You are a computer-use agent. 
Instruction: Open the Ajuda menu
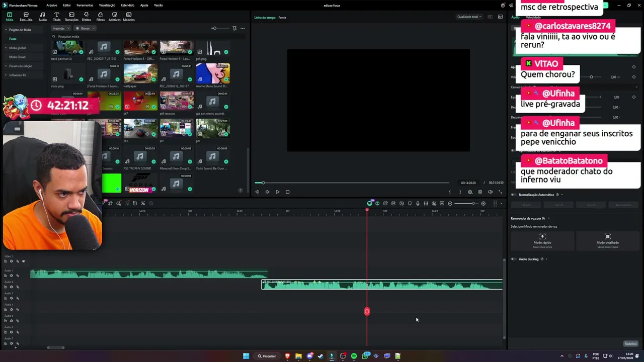(x=144, y=5)
